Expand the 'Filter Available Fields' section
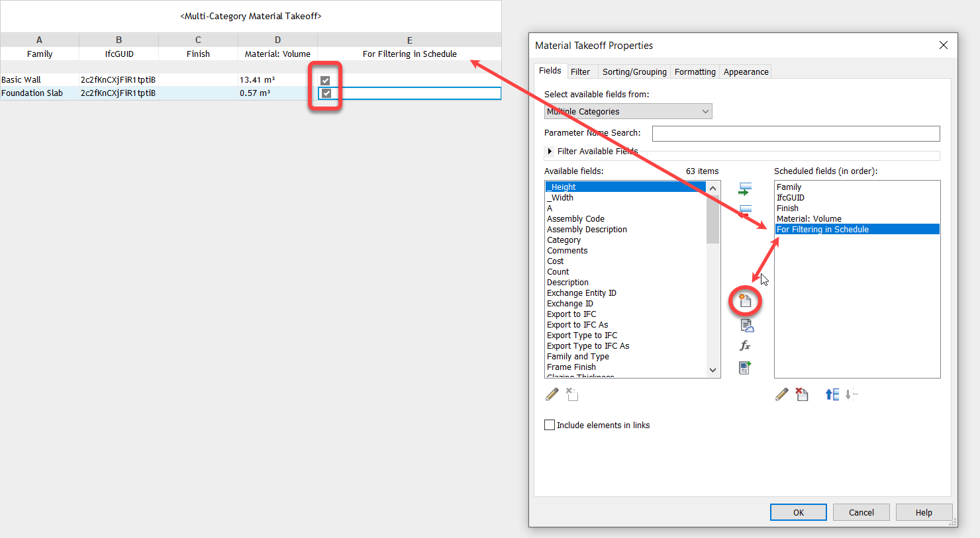Screen dimensions: 980x538 click(550, 151)
